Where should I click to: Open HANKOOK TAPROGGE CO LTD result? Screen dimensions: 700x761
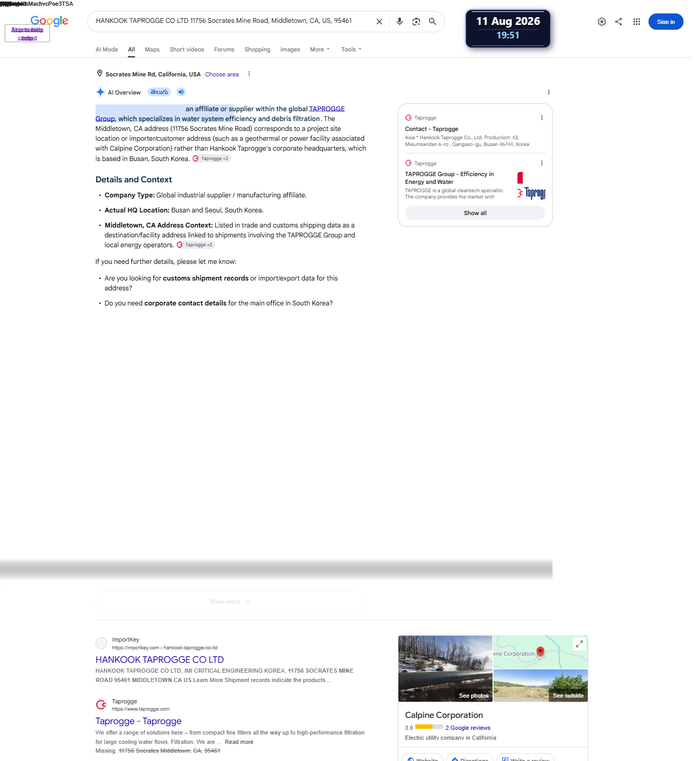pos(159,660)
